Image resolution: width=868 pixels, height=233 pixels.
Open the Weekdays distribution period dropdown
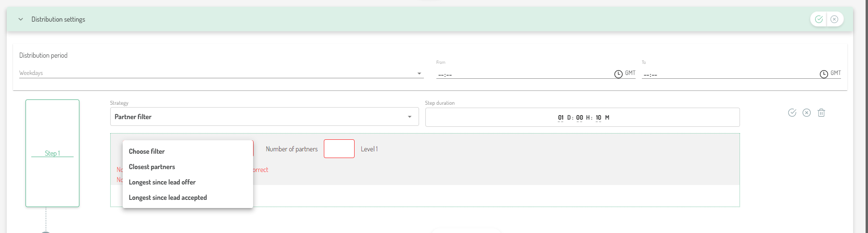[220, 73]
